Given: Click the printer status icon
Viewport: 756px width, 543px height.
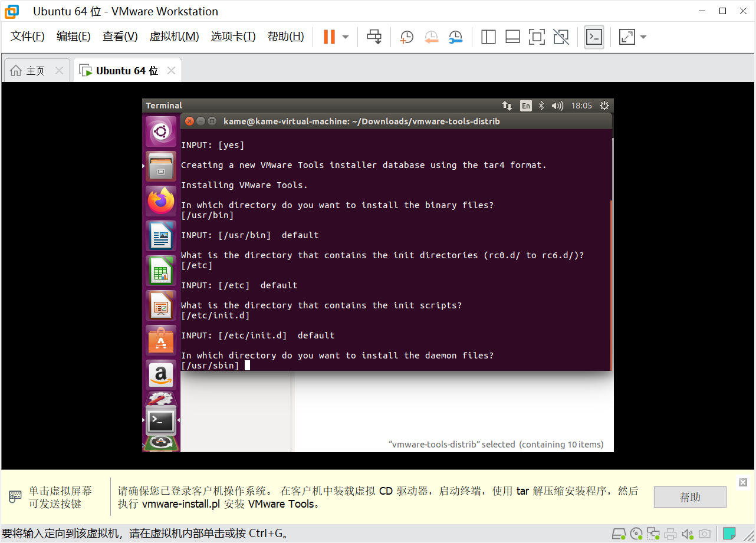Looking at the screenshot, I should pos(670,534).
